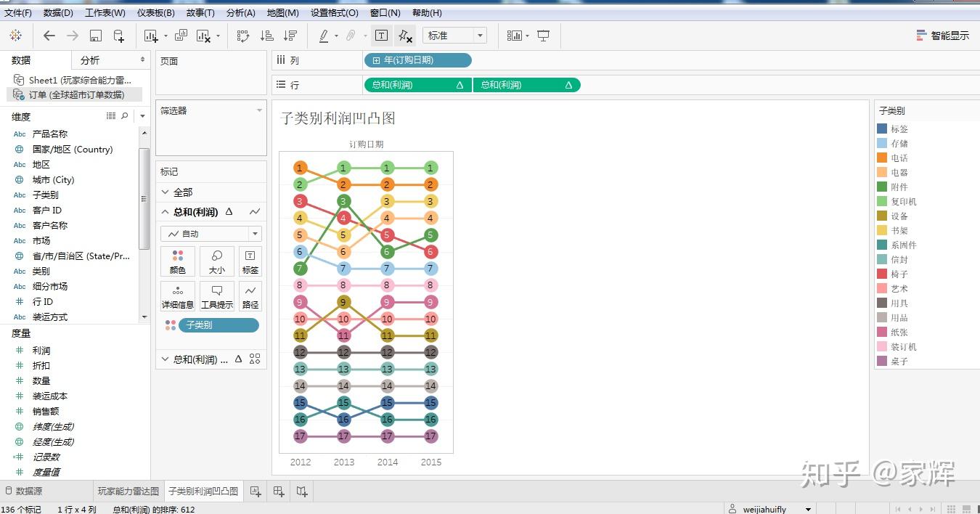The image size is (980, 514).
Task: Expand the second 总和(利润) marks section
Action: click(166, 359)
